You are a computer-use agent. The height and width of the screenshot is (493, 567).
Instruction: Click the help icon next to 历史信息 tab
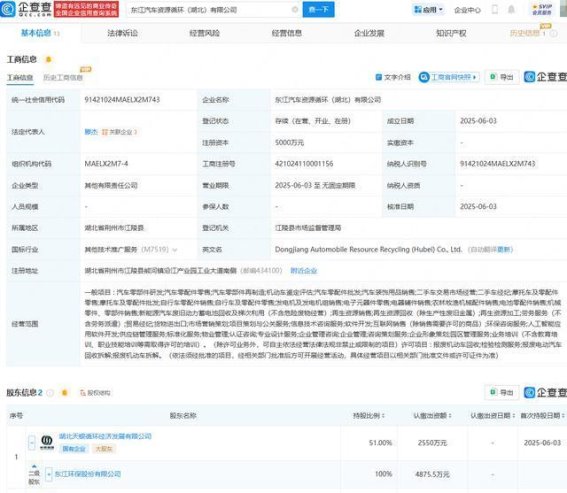point(553,33)
